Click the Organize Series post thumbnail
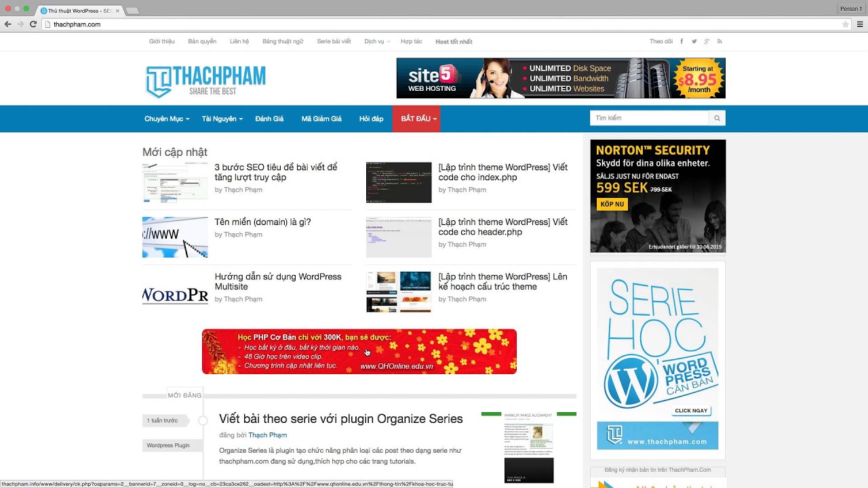Image resolution: width=868 pixels, height=488 pixels. click(529, 447)
